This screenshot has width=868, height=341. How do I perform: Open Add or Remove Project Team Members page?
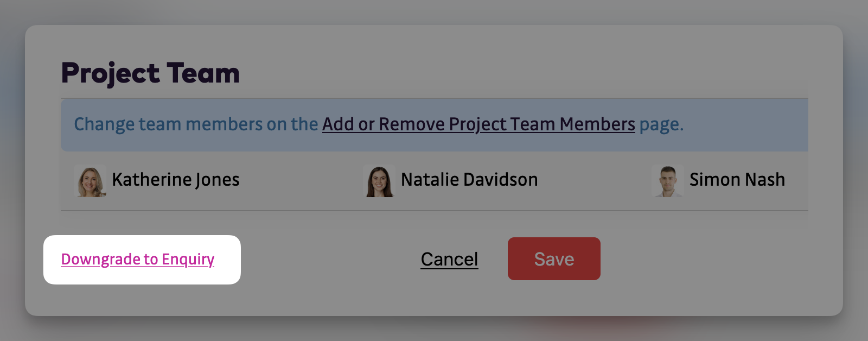(478, 124)
